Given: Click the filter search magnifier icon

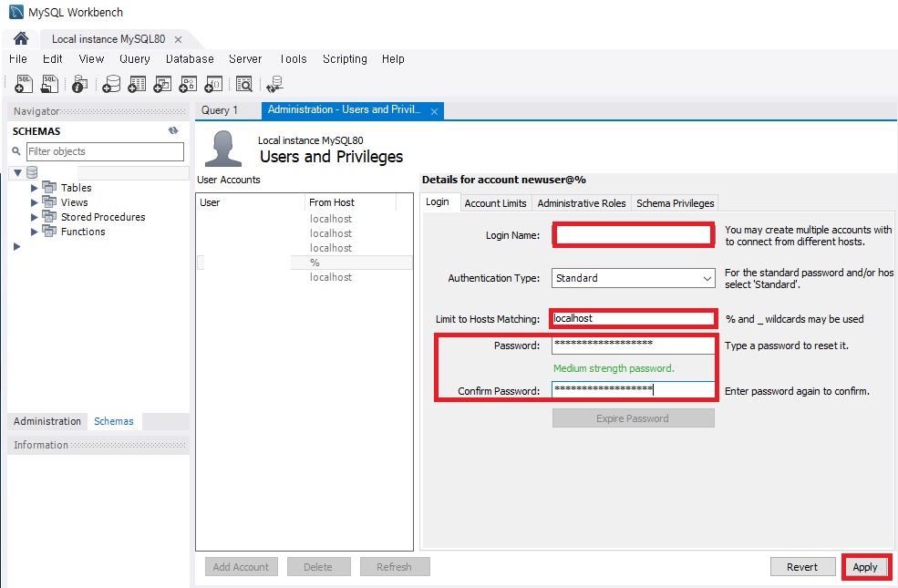Looking at the screenshot, I should click(16, 151).
